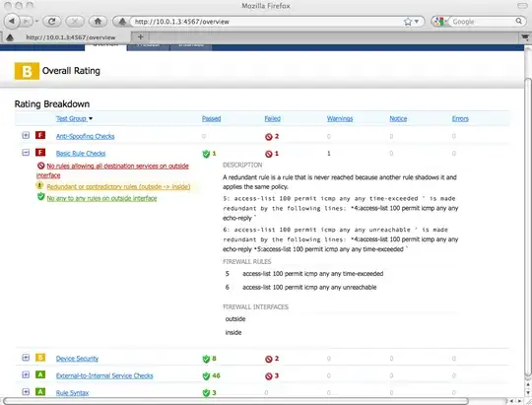
Task: Collapse the Basic Rule Checks group
Action: 26,152
